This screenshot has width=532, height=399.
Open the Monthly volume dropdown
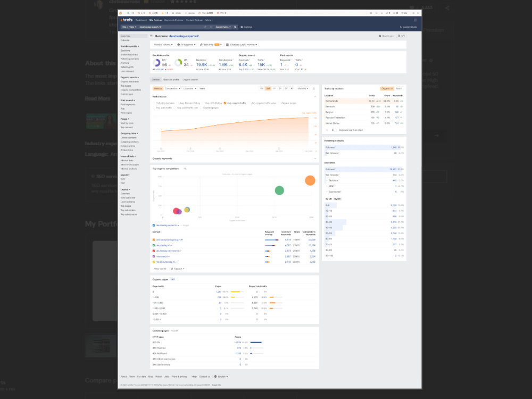pos(163,45)
